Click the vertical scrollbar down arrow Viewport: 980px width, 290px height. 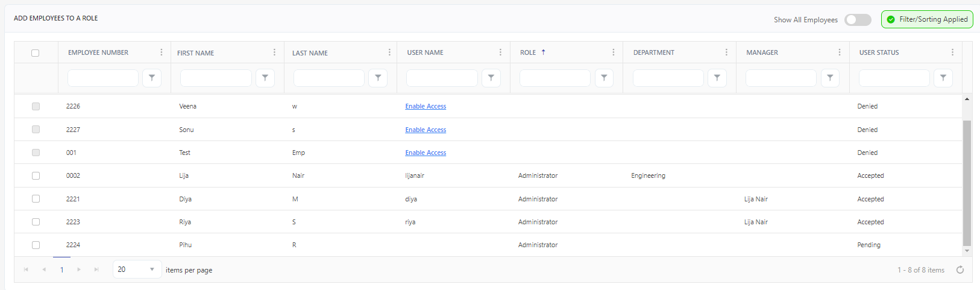click(967, 251)
